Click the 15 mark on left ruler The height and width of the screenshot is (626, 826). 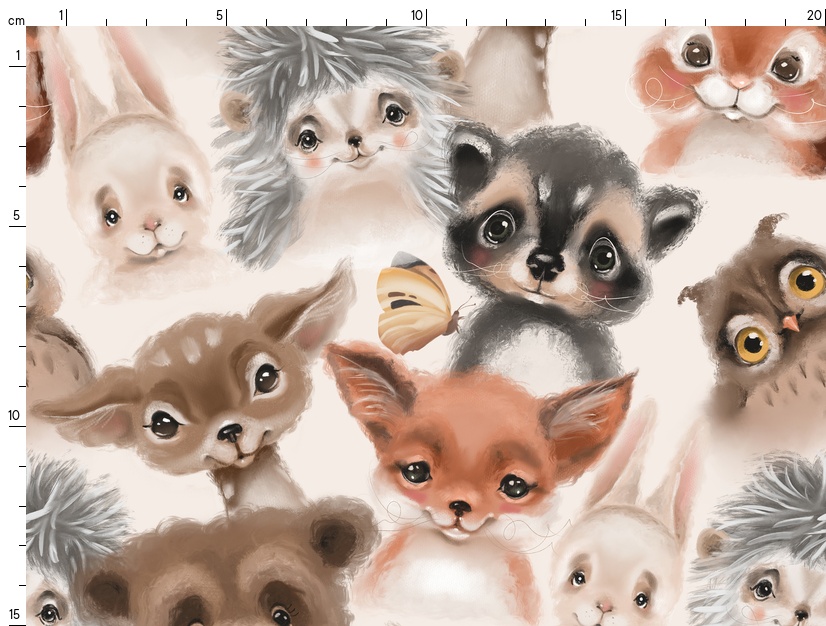[15, 614]
